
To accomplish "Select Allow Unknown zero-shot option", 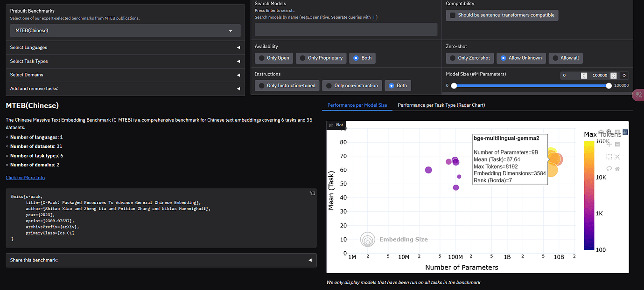I will (521, 58).
